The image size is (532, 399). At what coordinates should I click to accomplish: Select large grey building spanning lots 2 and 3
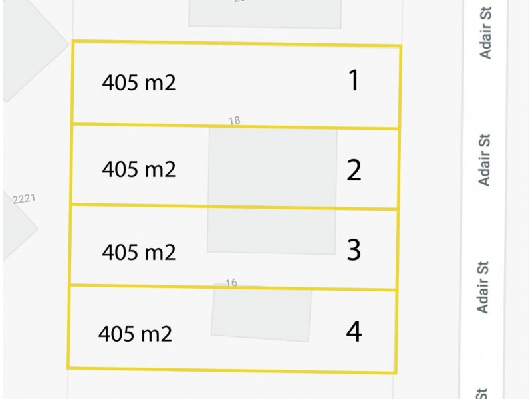tap(272, 190)
